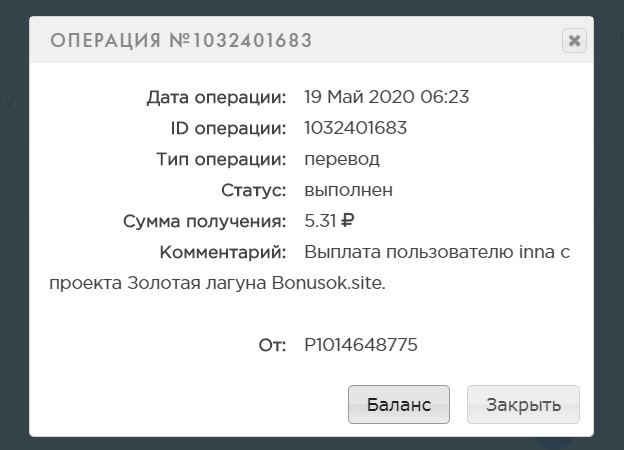
Task: Click the Баланс button
Action: coord(399,405)
